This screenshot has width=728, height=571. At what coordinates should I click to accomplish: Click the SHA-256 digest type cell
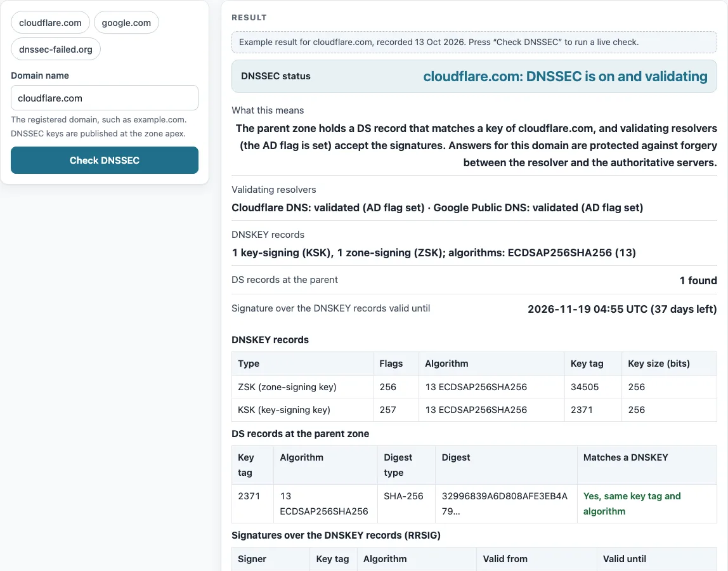406,504
